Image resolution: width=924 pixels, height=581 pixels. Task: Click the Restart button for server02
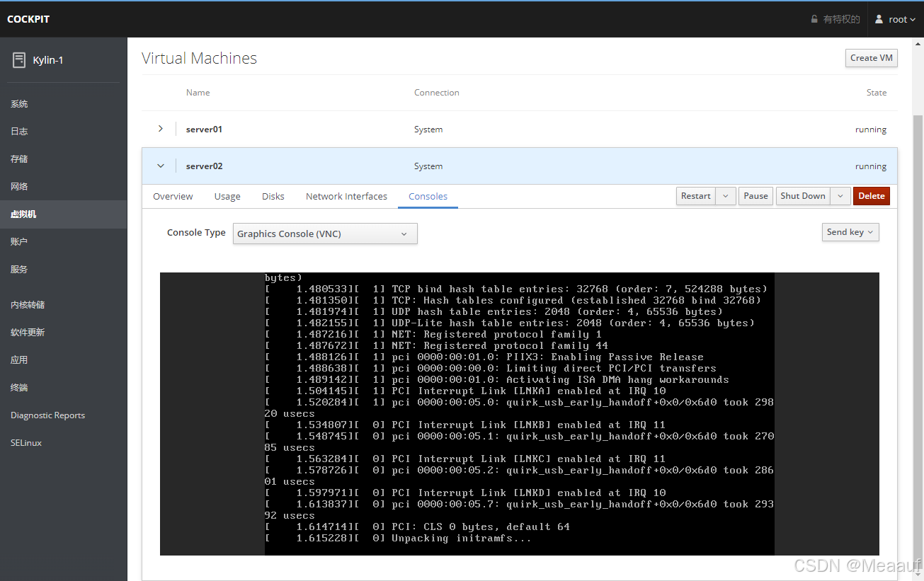[695, 196]
